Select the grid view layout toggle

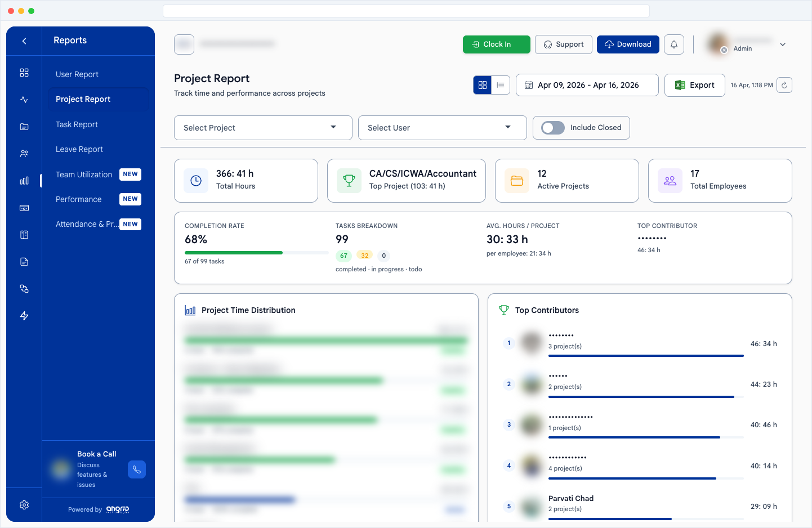[482, 84]
